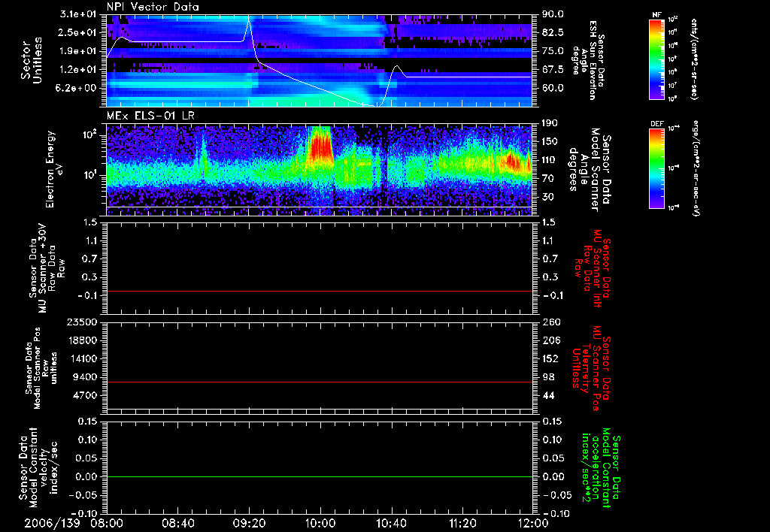Click the "1.9e+01" sector tick value
This screenshot has width=770, height=532.
[x=80, y=51]
